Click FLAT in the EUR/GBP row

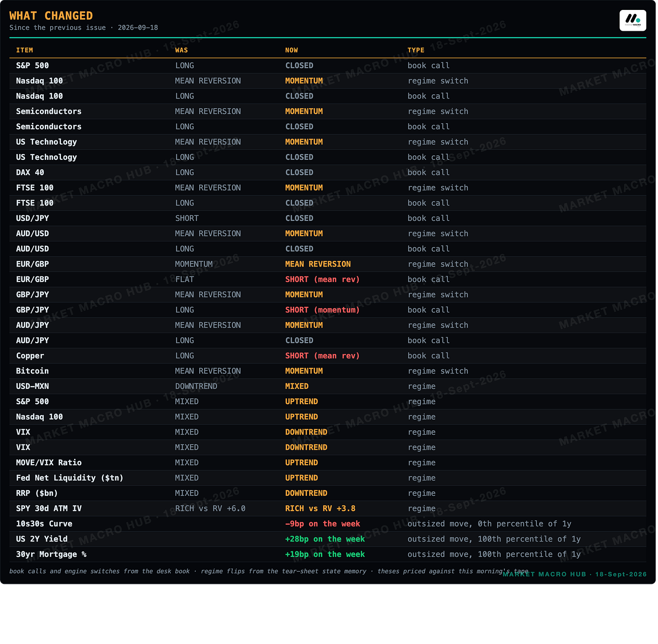click(x=184, y=279)
